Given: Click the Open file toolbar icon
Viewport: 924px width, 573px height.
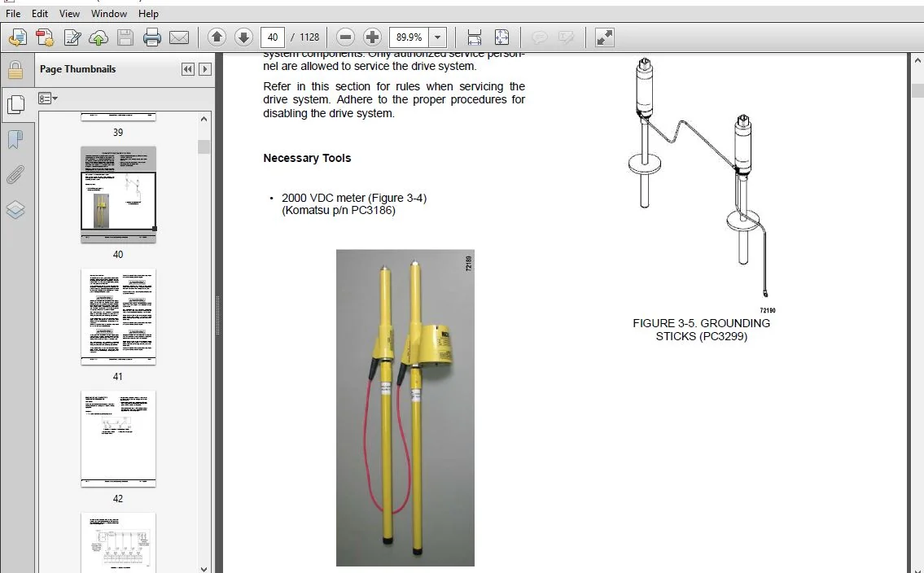Looking at the screenshot, I should click(x=18, y=37).
